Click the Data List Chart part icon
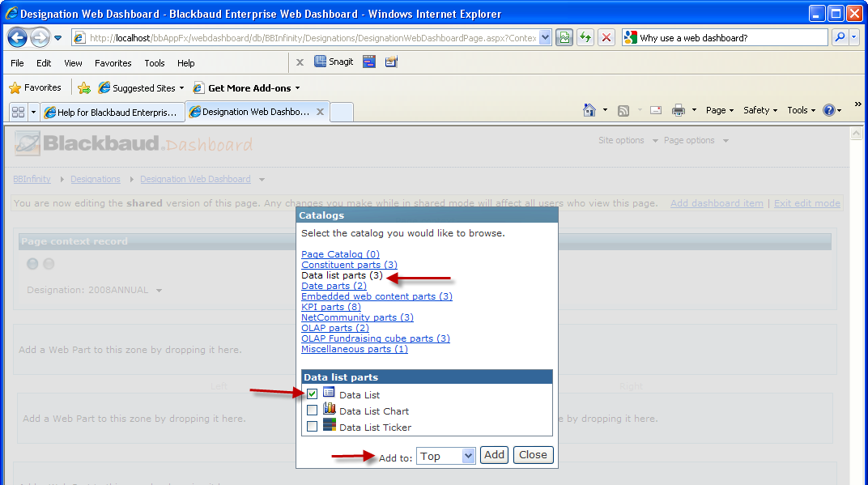Viewport: 868px width, 485px height. [x=330, y=409]
